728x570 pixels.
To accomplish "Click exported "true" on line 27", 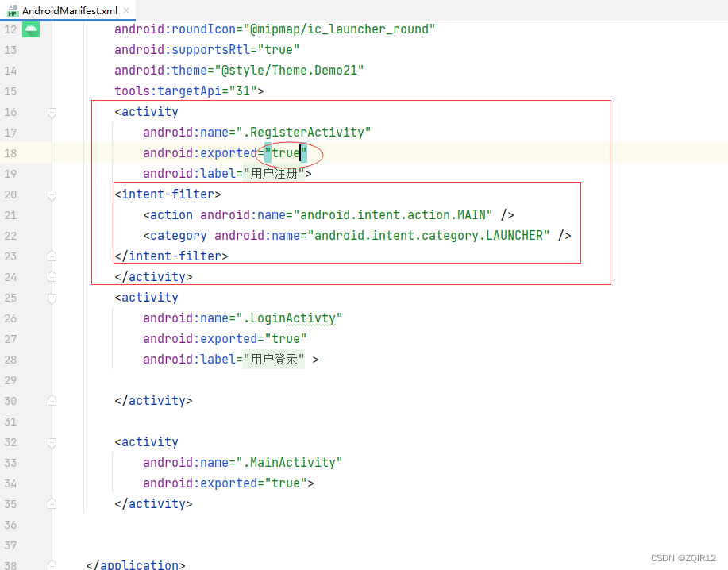I will (x=286, y=339).
